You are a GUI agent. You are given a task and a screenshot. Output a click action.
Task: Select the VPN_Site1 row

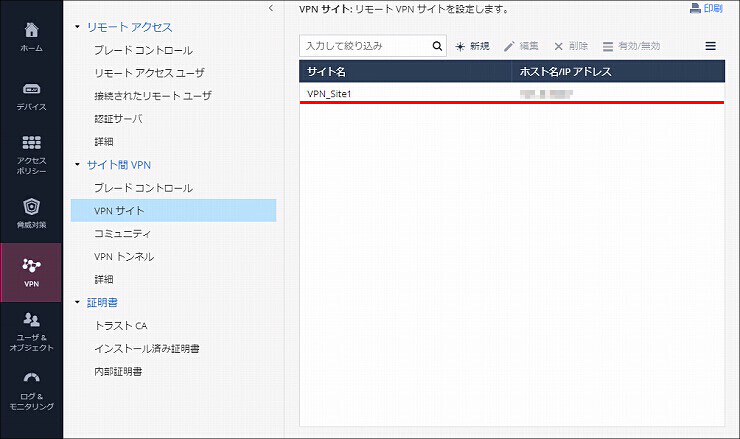512,93
